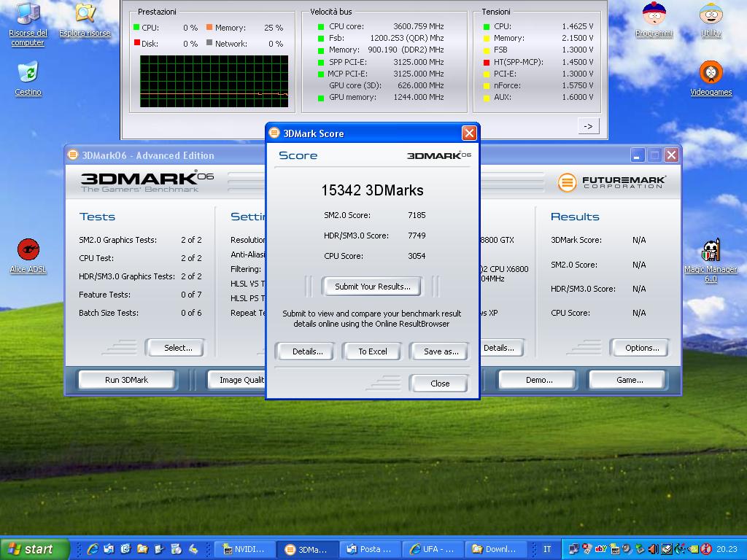The image size is (747, 560).
Task: Click the safely remove hardware tray icon
Action: coord(640,549)
